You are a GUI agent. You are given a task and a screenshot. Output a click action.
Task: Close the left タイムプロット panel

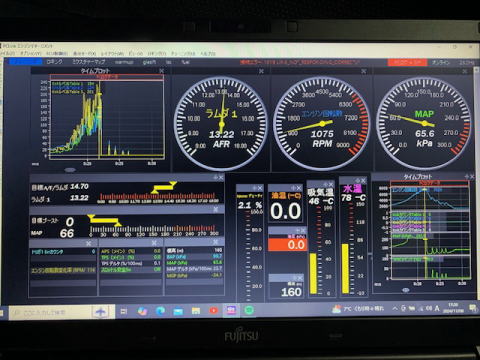tap(161, 71)
